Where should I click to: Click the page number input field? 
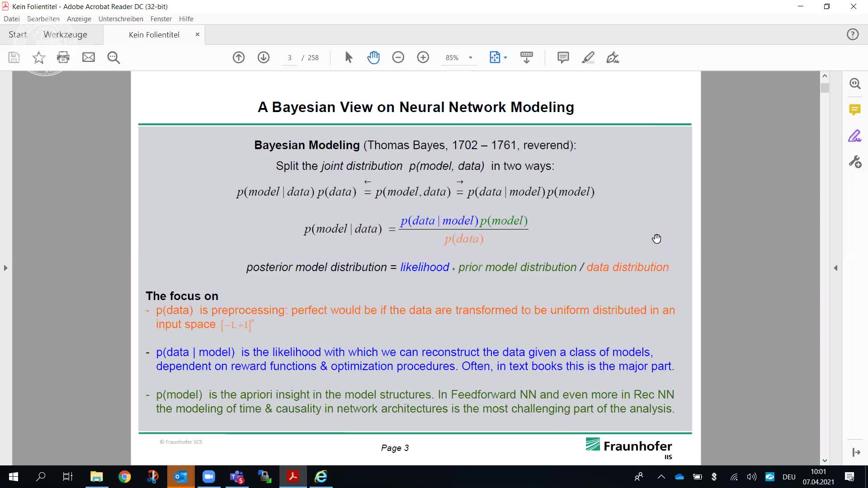(x=289, y=58)
